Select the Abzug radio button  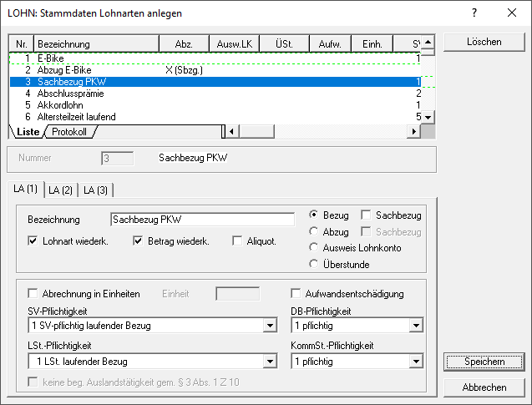pyautogui.click(x=314, y=231)
